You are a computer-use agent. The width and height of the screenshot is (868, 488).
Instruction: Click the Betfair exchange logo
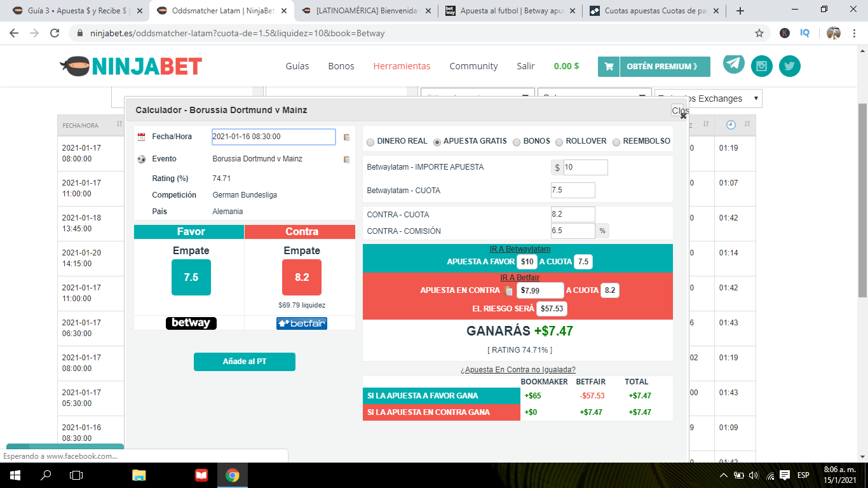(x=302, y=323)
